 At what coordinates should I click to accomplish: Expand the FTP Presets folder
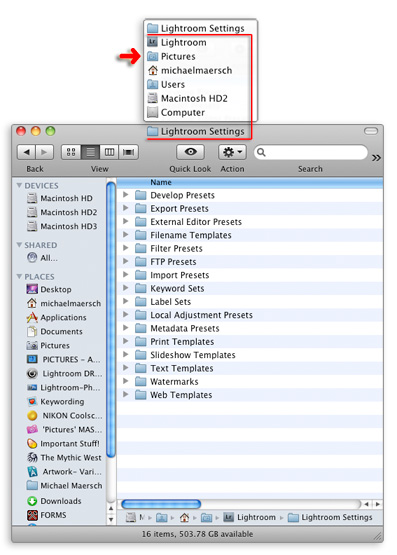pyautogui.click(x=126, y=261)
